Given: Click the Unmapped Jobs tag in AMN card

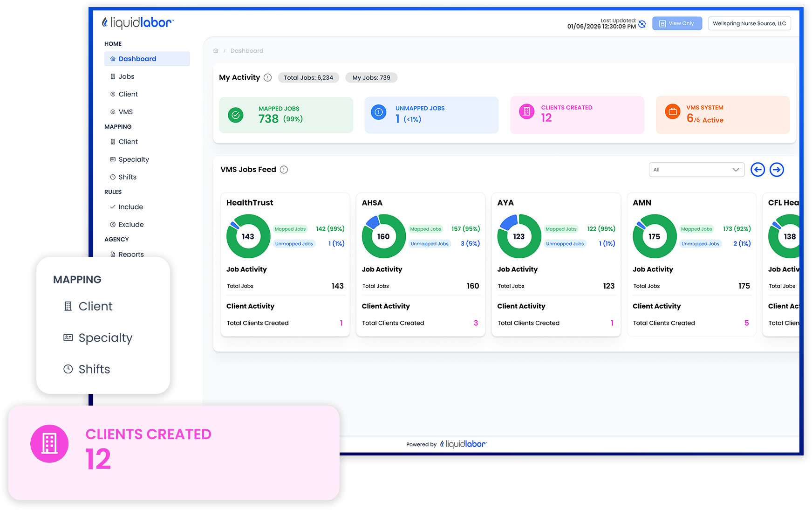Looking at the screenshot, I should pyautogui.click(x=701, y=244).
